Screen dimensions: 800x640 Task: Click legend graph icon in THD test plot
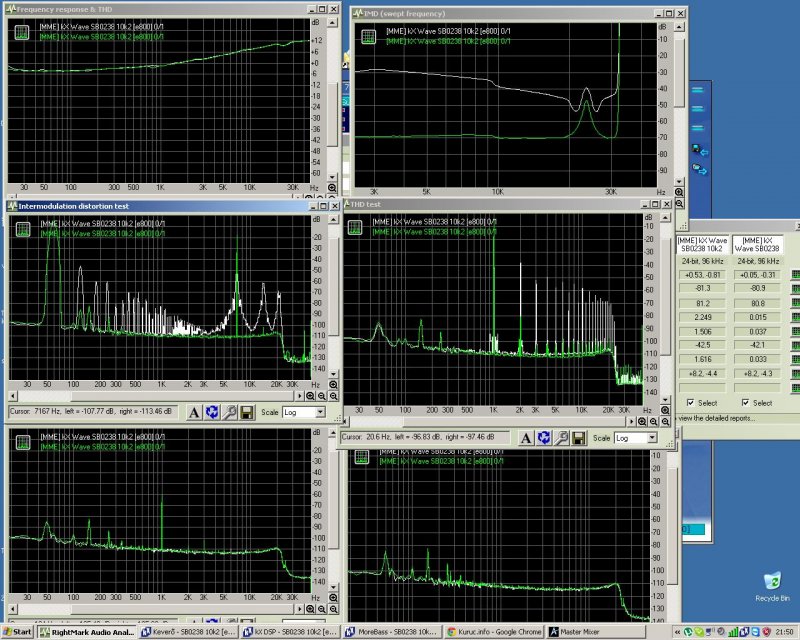355,228
